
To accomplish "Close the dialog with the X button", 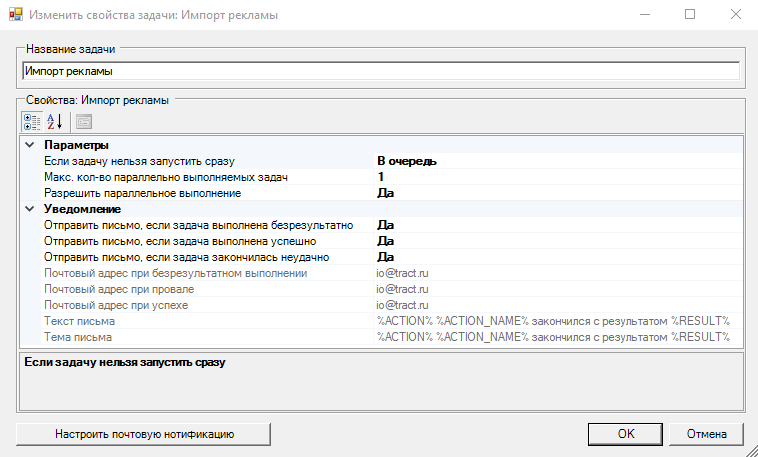I will pos(735,15).
